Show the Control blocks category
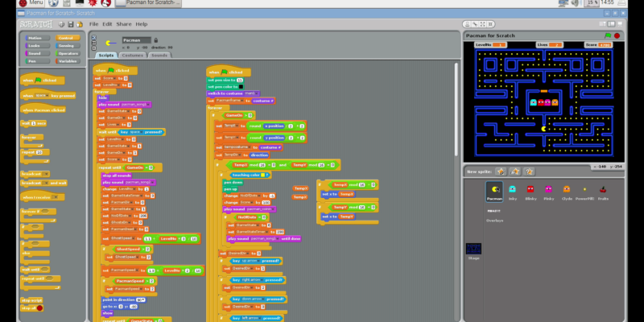The image size is (644, 322). 68,38
